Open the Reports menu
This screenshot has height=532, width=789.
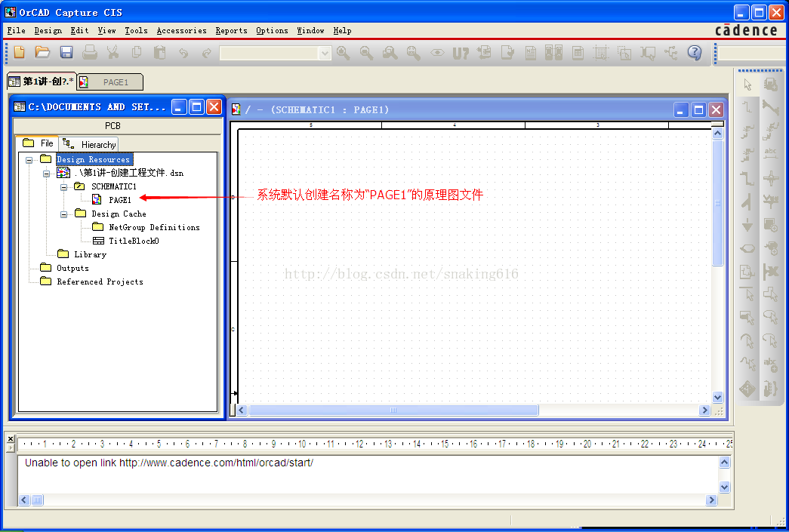click(x=231, y=30)
